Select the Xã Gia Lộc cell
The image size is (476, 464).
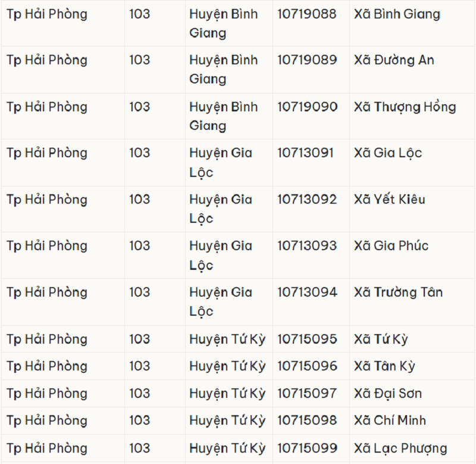(x=412, y=163)
